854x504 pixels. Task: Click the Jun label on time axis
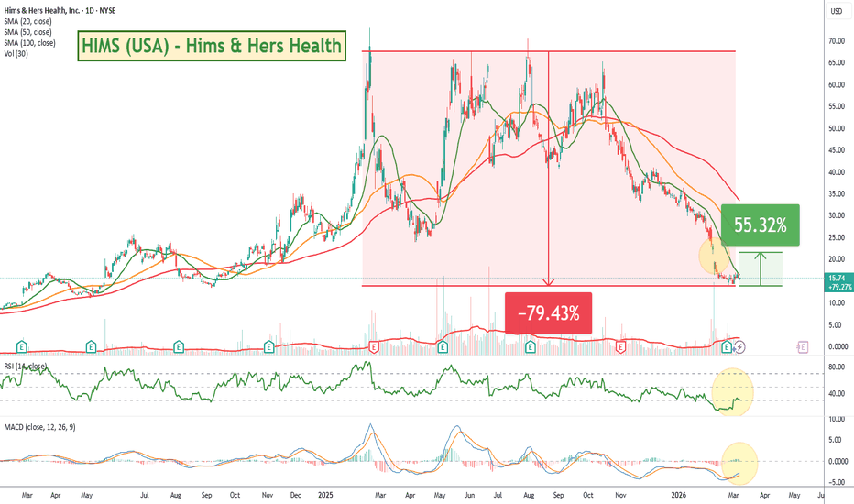pos(469,495)
